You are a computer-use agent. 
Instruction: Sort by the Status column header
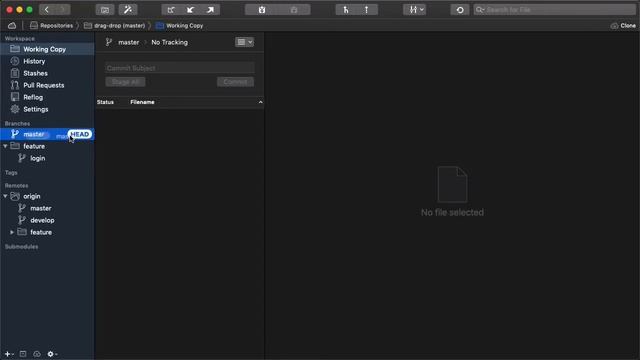[105, 102]
